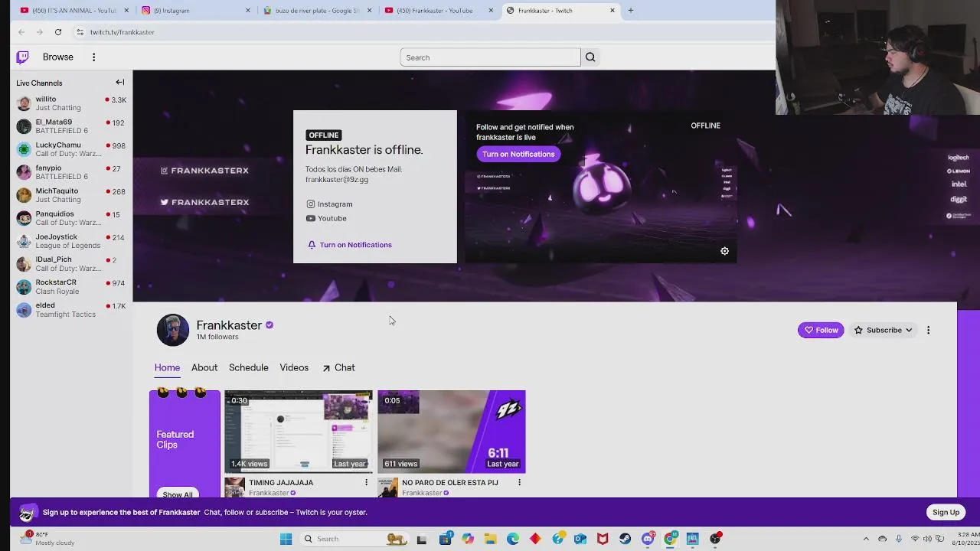Click Turn on Notifications purple button in player
The width and height of the screenshot is (980, 551).
[518, 154]
